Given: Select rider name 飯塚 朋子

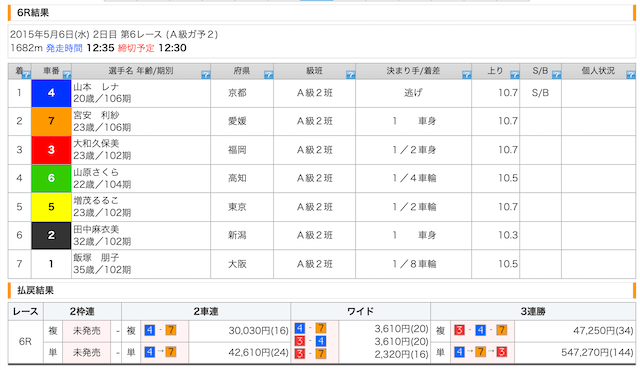Looking at the screenshot, I should pos(96,258).
